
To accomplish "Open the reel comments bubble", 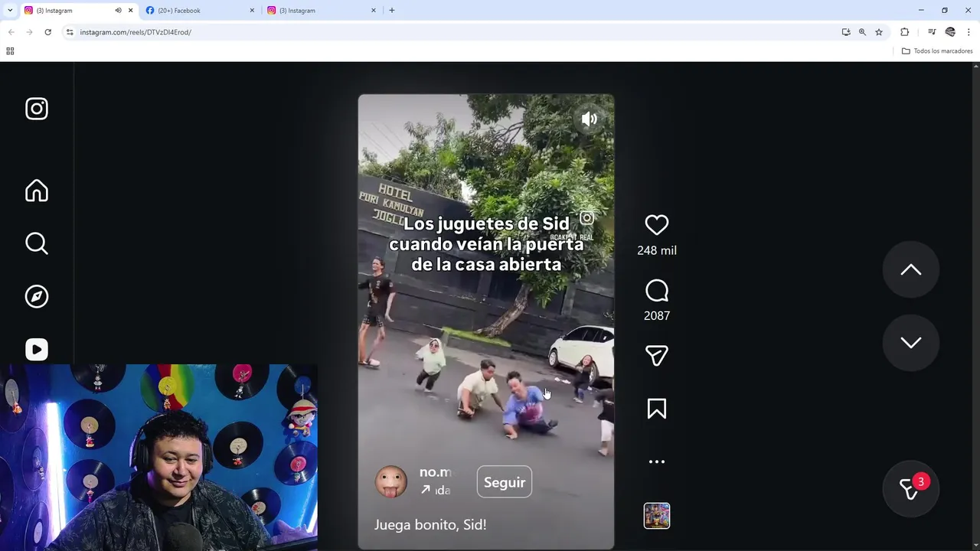I will point(657,291).
